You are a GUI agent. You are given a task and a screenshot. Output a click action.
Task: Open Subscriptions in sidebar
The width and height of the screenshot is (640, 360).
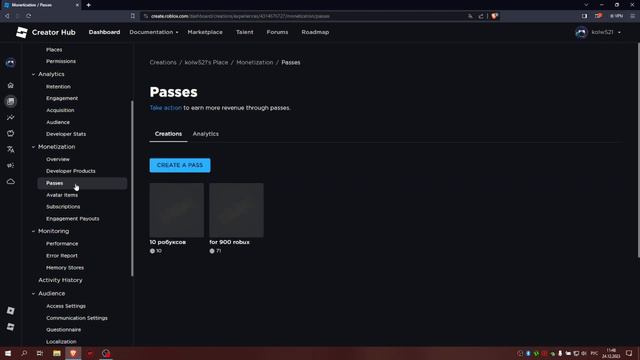(x=63, y=207)
